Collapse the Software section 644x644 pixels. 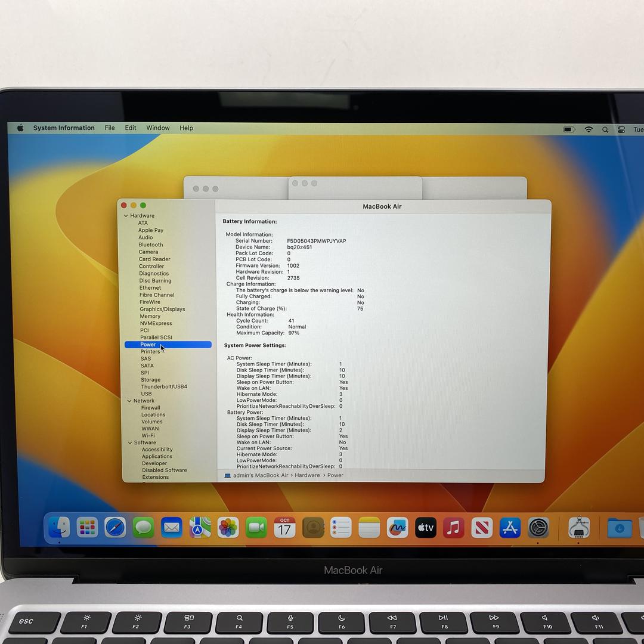point(130,442)
